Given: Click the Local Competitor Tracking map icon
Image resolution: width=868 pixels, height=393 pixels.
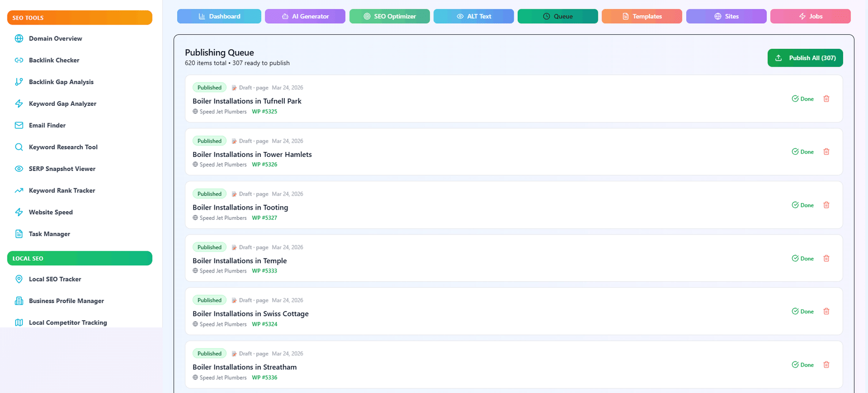Looking at the screenshot, I should click(19, 322).
